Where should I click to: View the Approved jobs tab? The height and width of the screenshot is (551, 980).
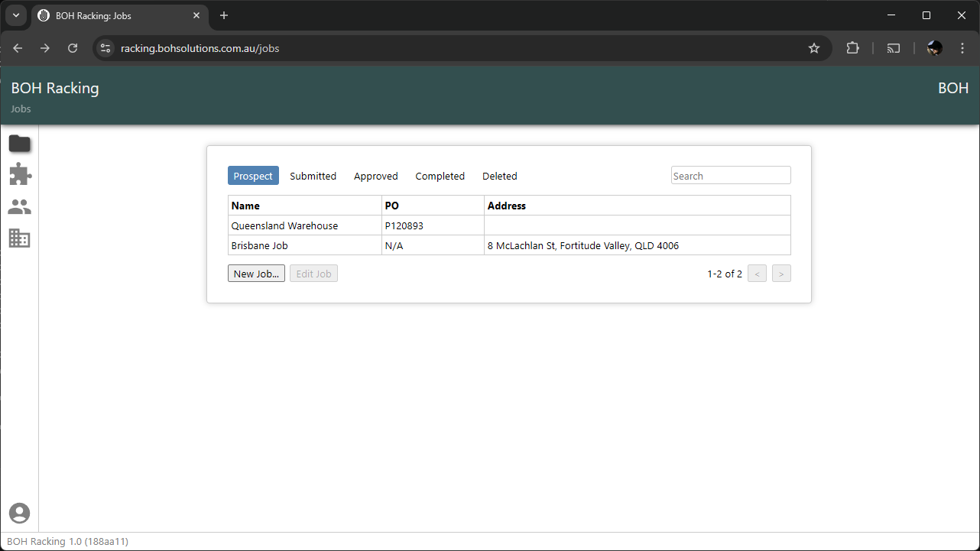(x=375, y=176)
